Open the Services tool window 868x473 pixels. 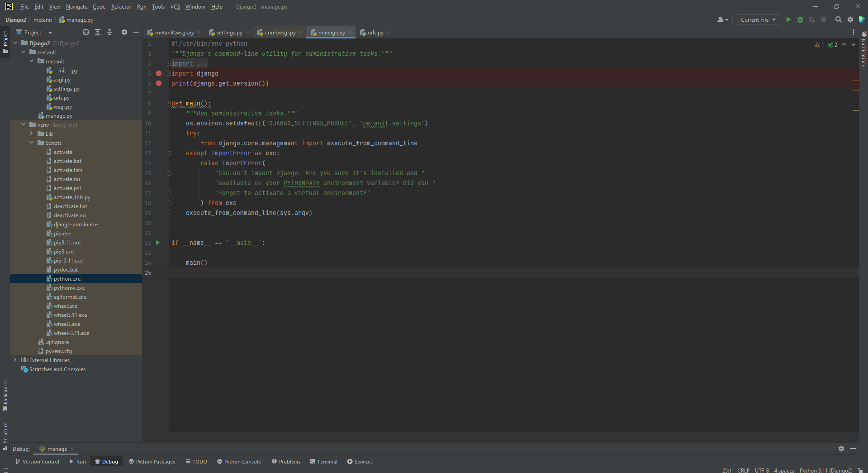(360, 461)
